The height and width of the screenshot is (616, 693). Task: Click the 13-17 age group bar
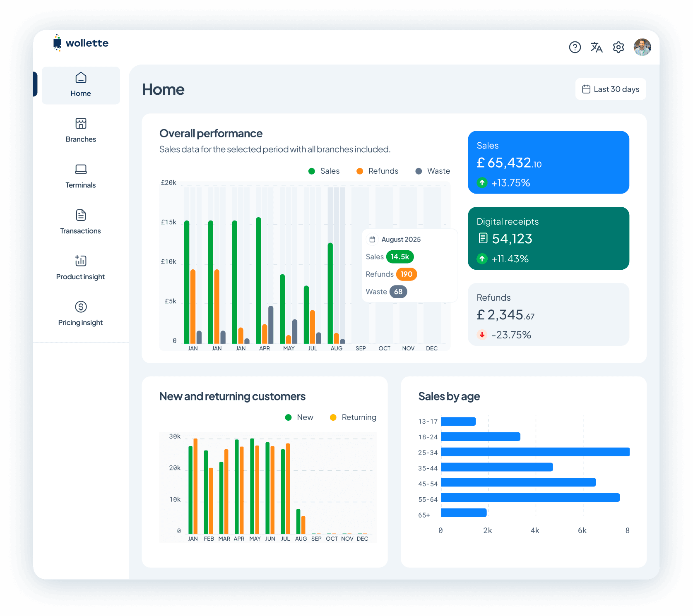pos(459,422)
